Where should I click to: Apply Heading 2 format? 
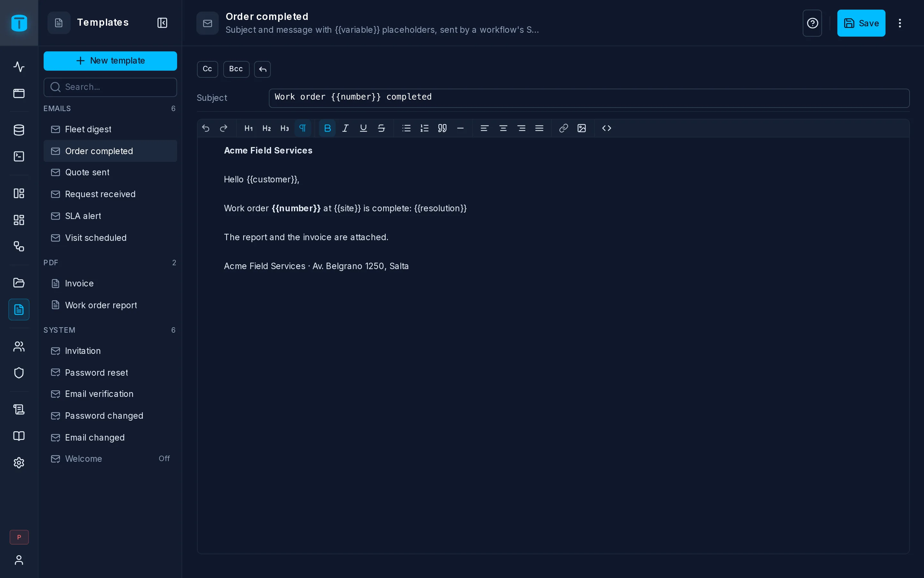(x=267, y=128)
